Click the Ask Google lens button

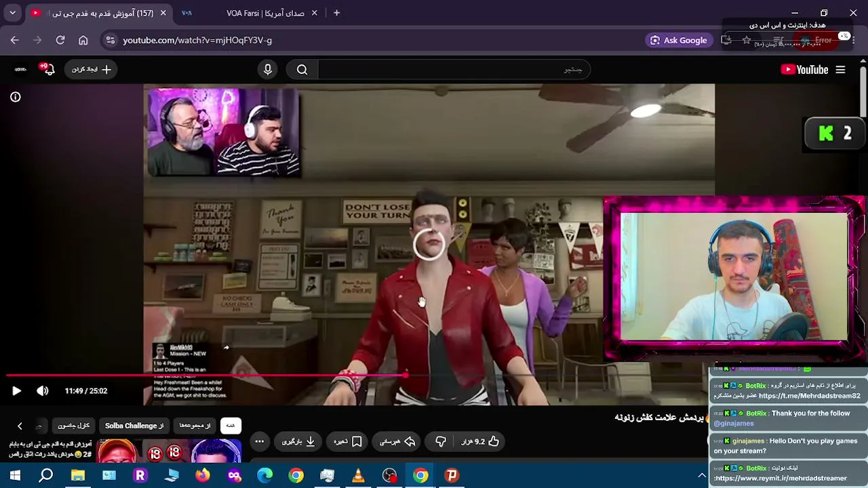point(679,40)
